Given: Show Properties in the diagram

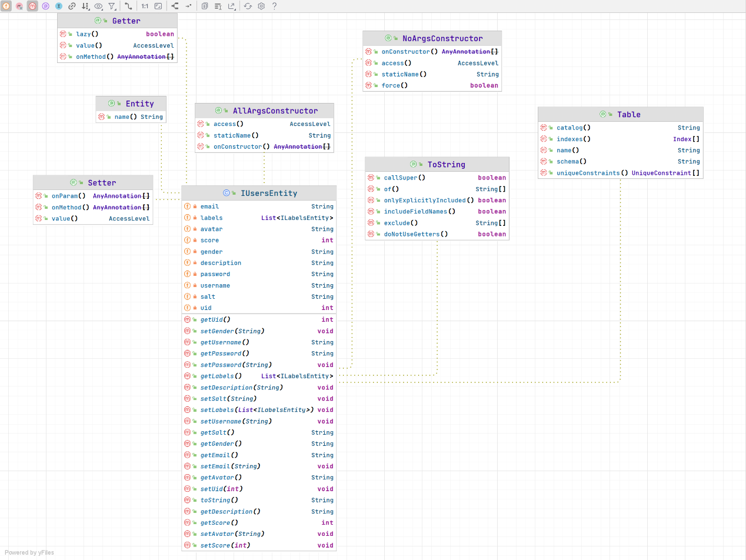Looking at the screenshot, I should [45, 6].
